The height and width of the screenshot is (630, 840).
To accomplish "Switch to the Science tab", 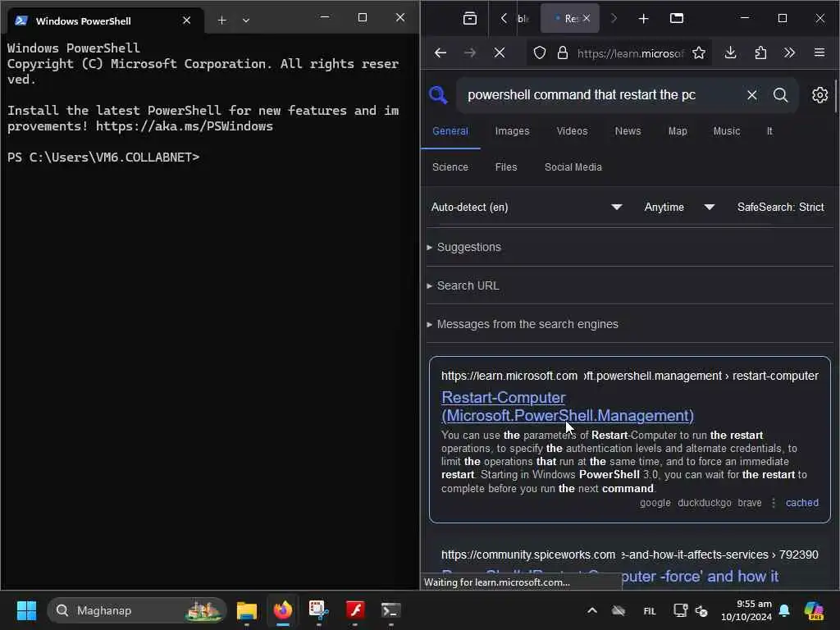I will pos(450,167).
